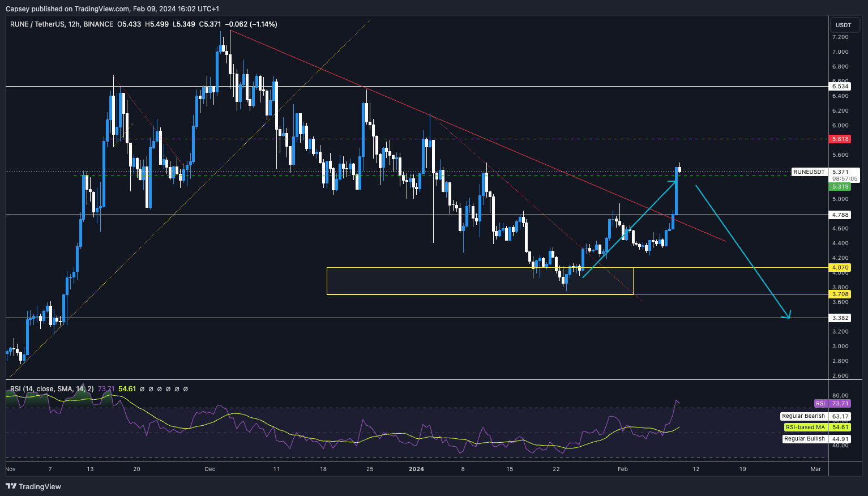Click the 2.600 price axis tick
This screenshot has width=868, height=496.
click(x=840, y=376)
